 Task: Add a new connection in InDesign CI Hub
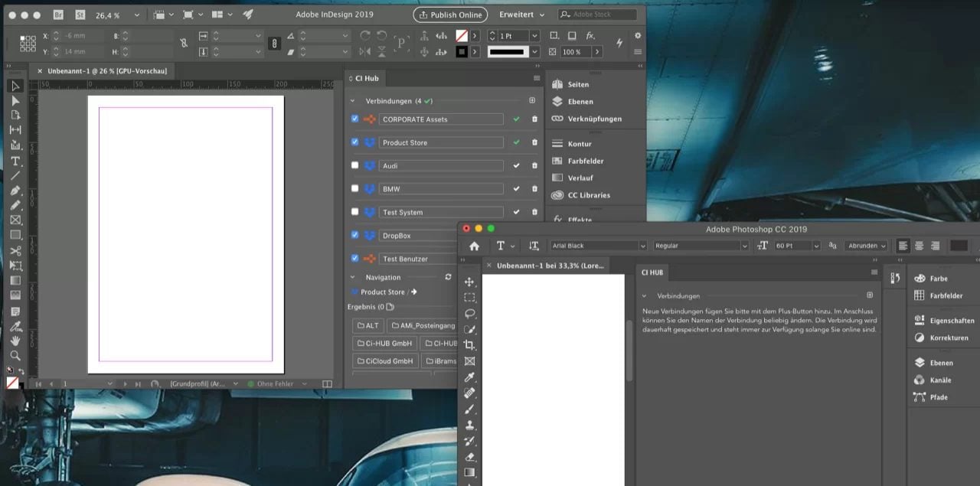coord(532,100)
